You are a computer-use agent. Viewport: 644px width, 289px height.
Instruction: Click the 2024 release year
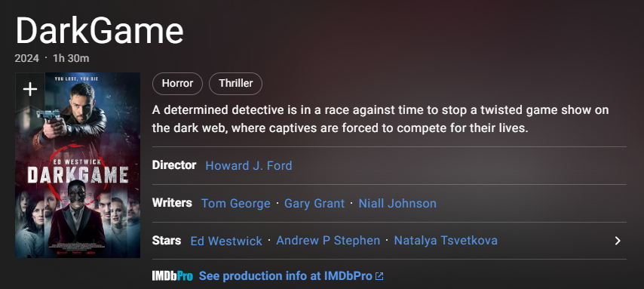pyautogui.click(x=26, y=58)
